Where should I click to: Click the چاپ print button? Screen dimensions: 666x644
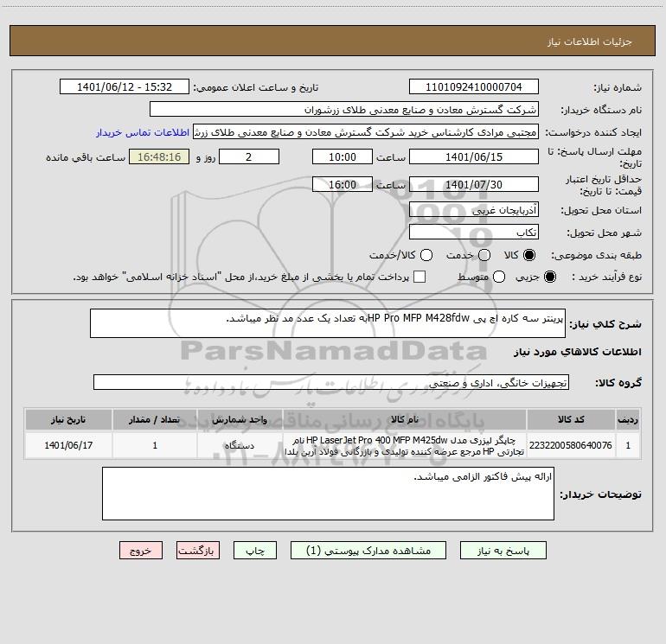[x=255, y=551]
